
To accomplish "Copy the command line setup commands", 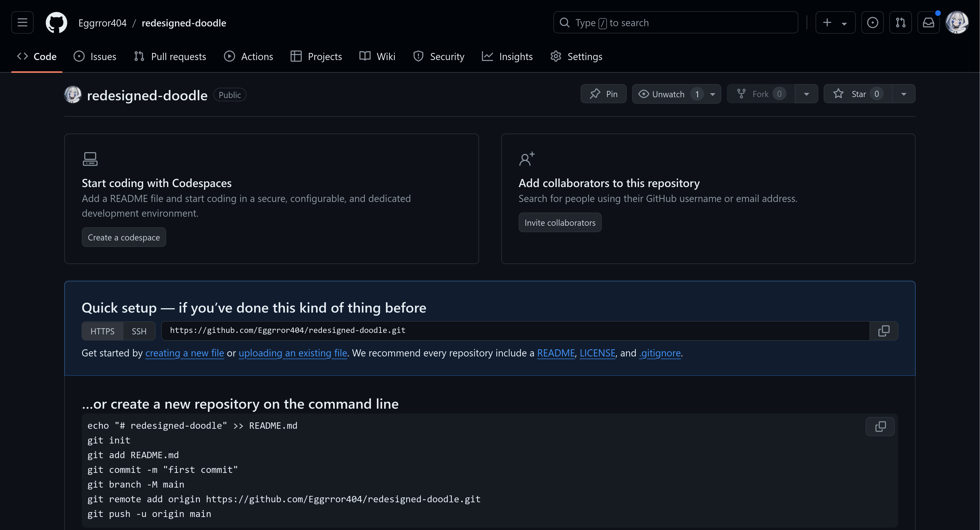I will click(x=880, y=427).
